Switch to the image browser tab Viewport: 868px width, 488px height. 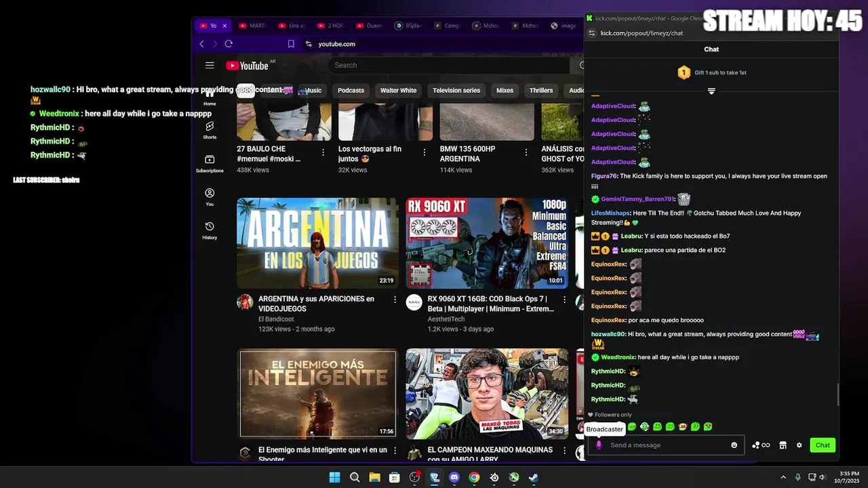click(563, 26)
